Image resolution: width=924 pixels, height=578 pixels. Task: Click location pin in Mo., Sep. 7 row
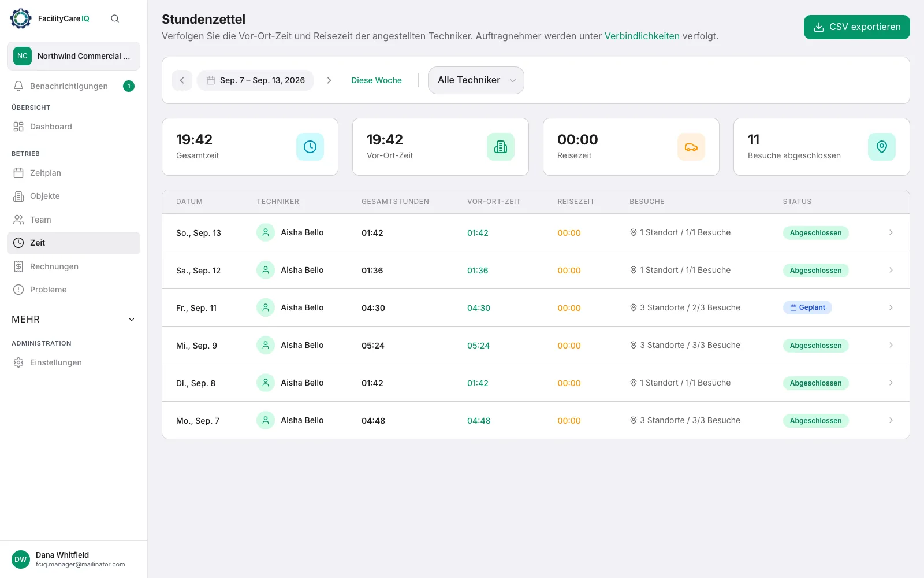pyautogui.click(x=634, y=421)
